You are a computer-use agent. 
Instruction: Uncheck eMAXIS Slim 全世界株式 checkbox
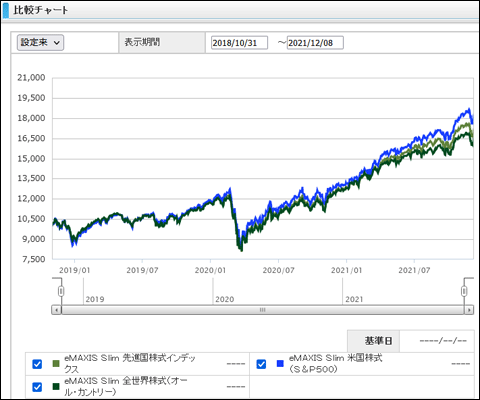click(x=37, y=387)
